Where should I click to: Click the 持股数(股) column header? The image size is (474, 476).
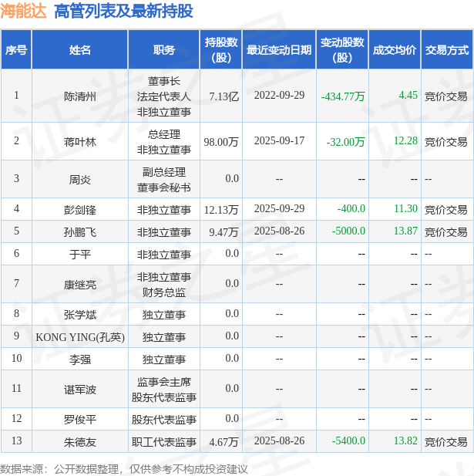coord(221,50)
